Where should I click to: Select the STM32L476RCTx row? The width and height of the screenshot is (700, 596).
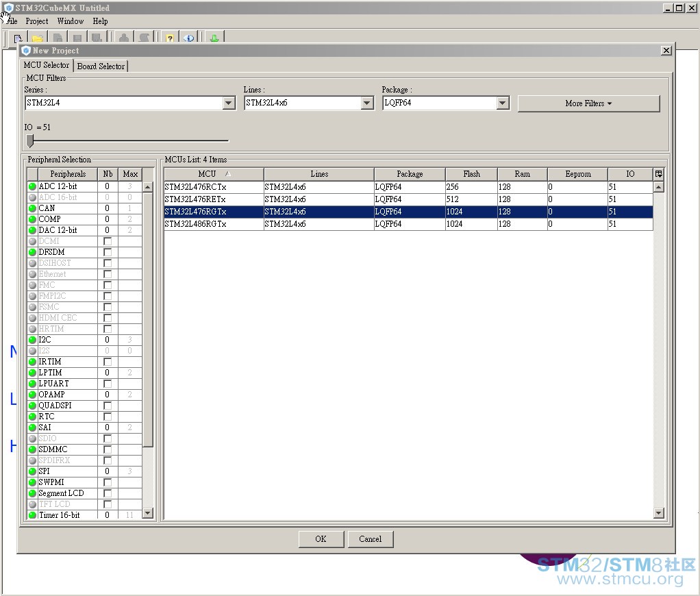point(408,186)
